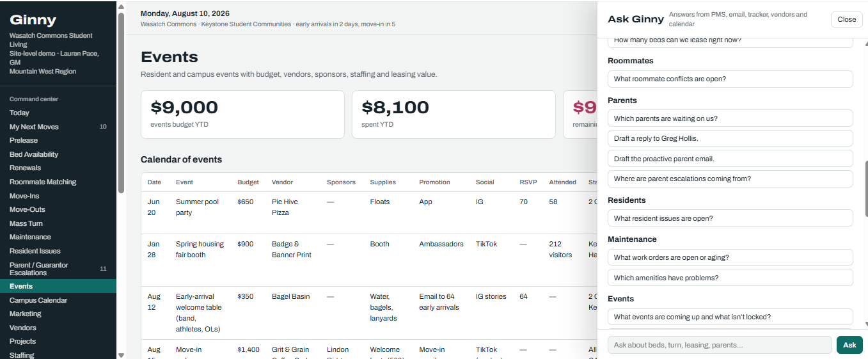Pick 'What work orders are open or aging?'
Viewport: 868px width, 359px height.
pos(730,257)
